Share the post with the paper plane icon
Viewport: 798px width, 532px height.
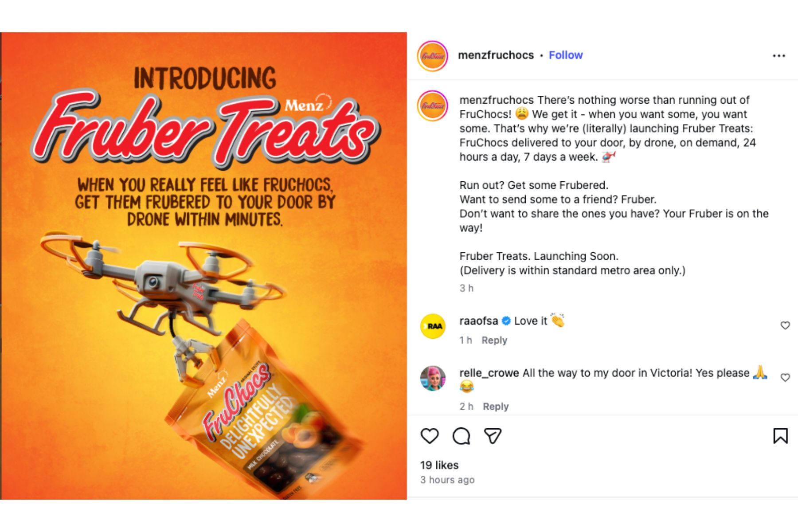pos(493,436)
